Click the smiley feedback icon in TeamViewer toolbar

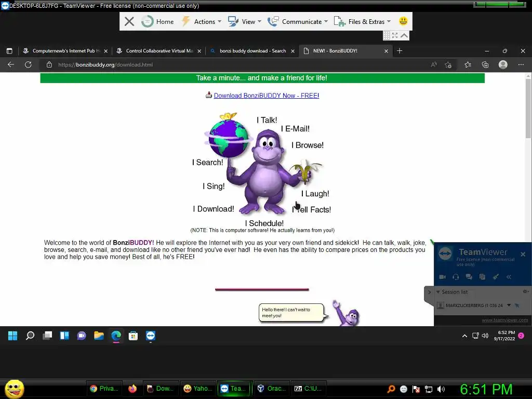click(x=403, y=21)
